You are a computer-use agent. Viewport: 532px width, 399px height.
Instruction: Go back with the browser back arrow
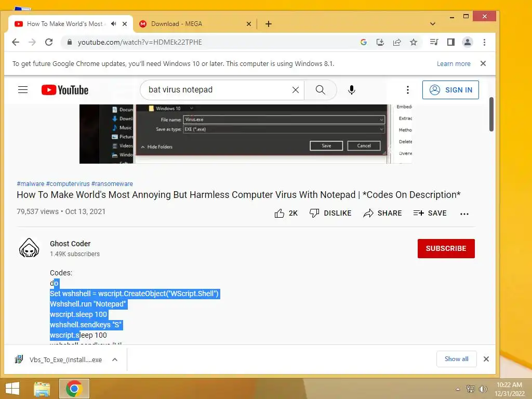[16, 42]
